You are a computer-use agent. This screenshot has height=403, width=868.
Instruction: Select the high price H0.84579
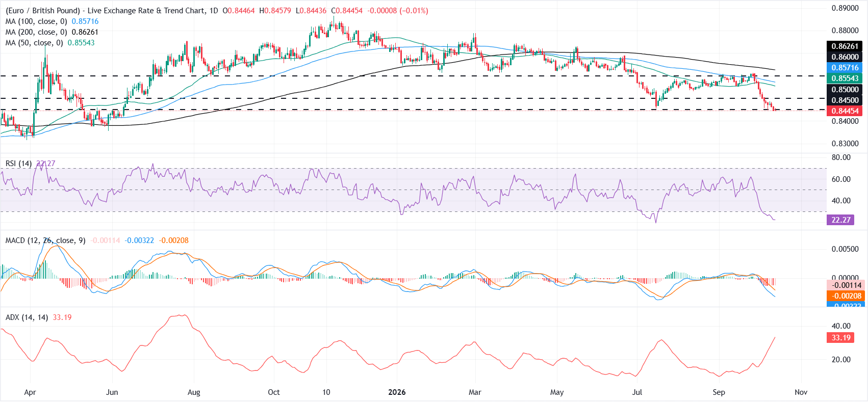(275, 11)
